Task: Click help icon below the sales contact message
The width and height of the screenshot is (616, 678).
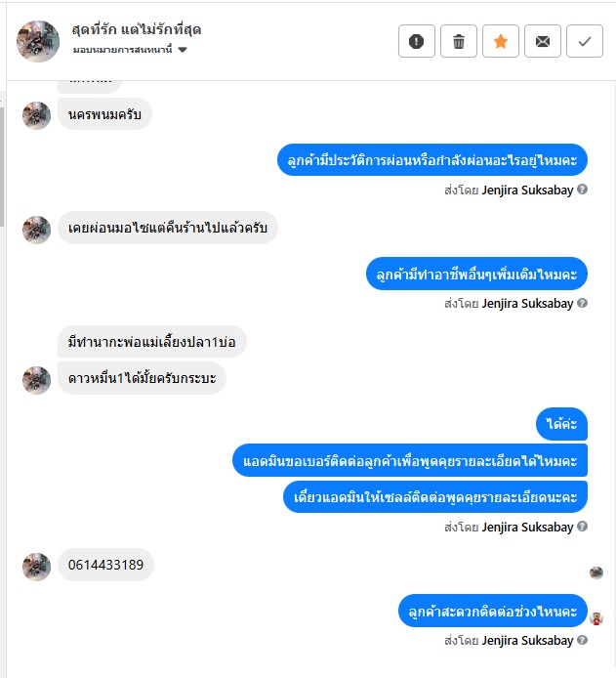Action: 582,527
